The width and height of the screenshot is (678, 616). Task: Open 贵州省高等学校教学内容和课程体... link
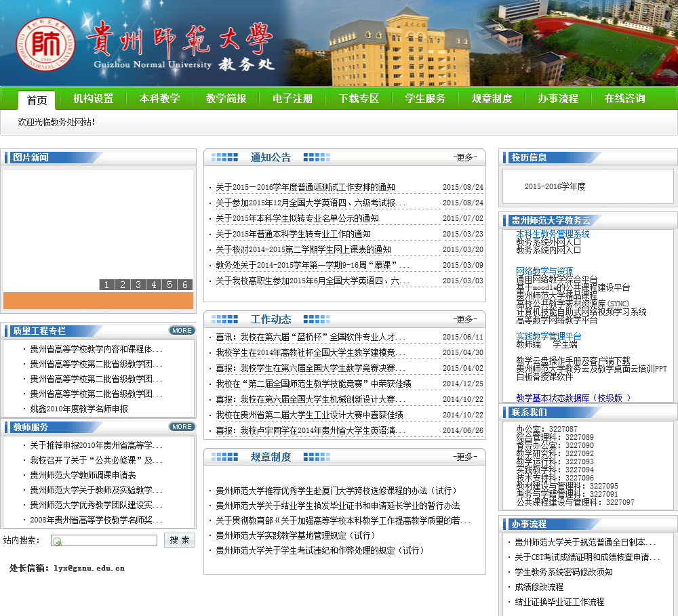point(96,349)
